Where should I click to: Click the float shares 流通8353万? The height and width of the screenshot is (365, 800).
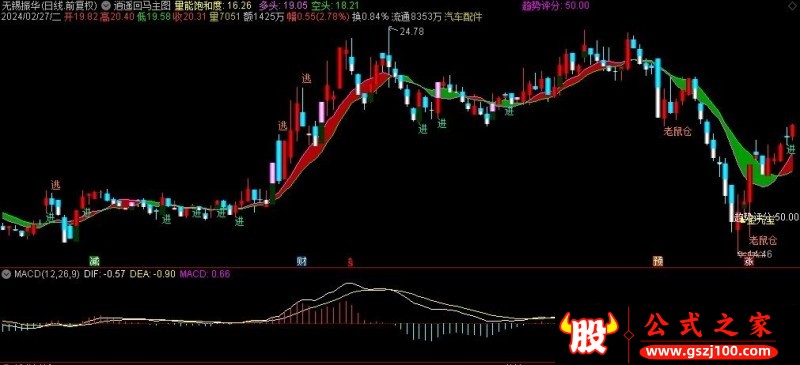[416, 17]
